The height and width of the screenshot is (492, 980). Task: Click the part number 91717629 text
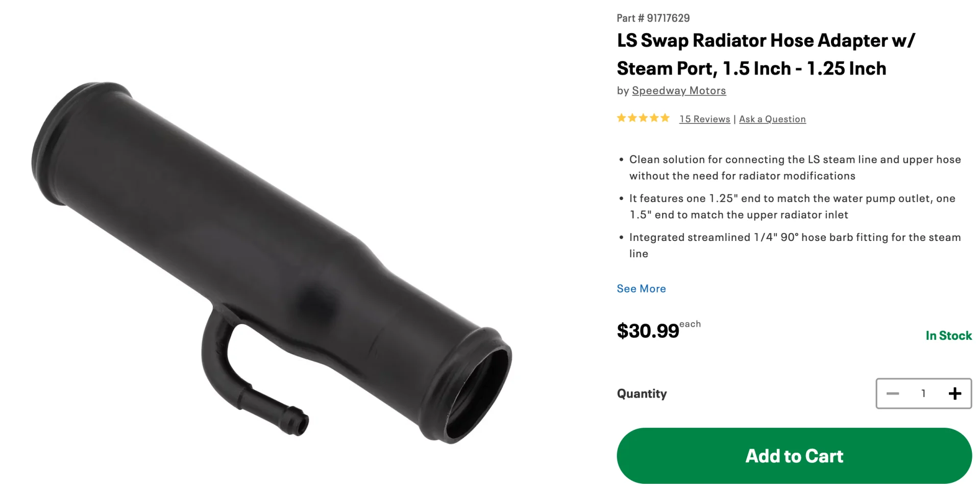tap(653, 18)
